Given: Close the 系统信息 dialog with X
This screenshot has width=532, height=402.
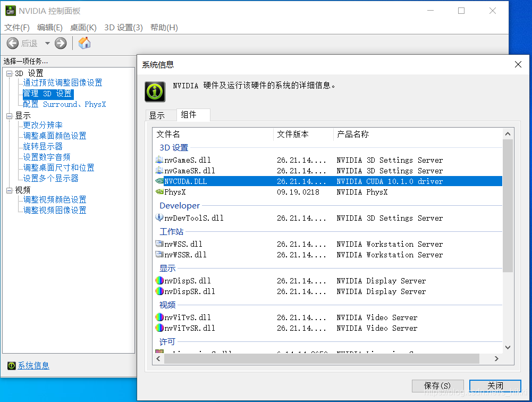Looking at the screenshot, I should pos(518,64).
